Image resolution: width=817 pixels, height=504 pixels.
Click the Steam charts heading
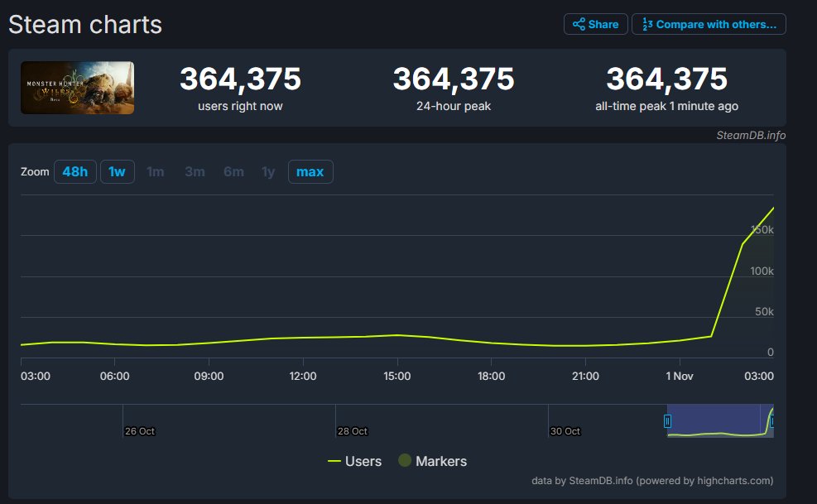click(85, 25)
